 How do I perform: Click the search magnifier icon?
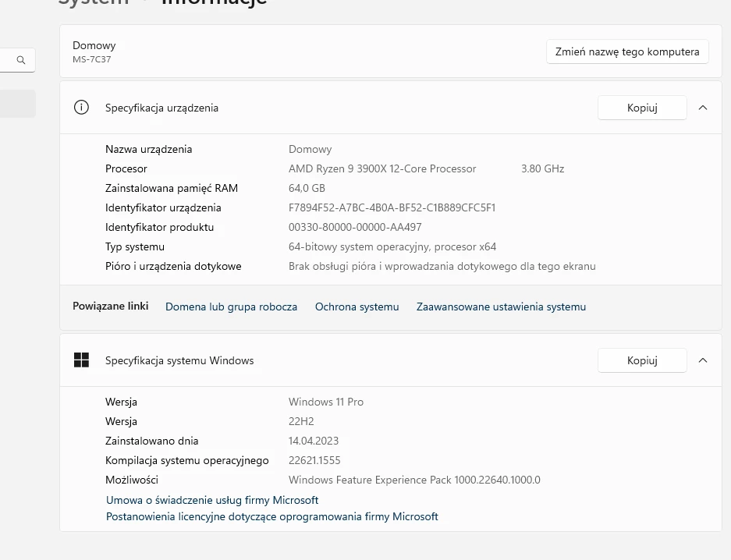21,60
